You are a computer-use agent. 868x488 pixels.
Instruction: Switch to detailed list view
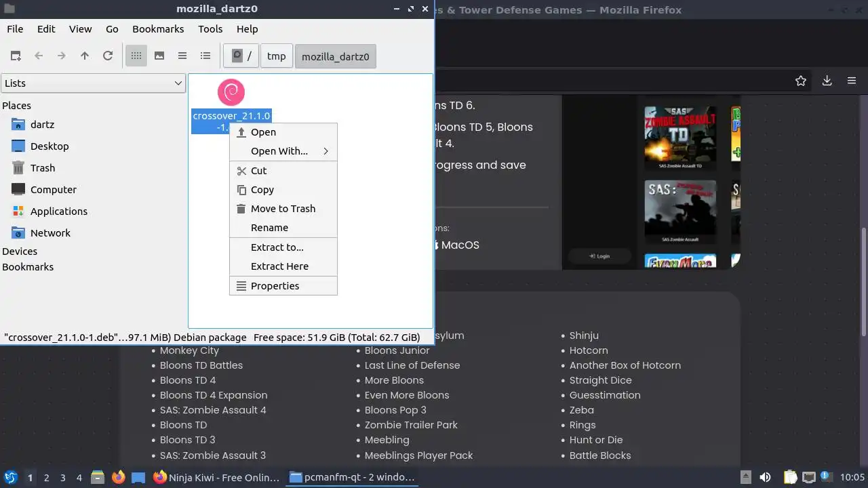[x=205, y=56]
